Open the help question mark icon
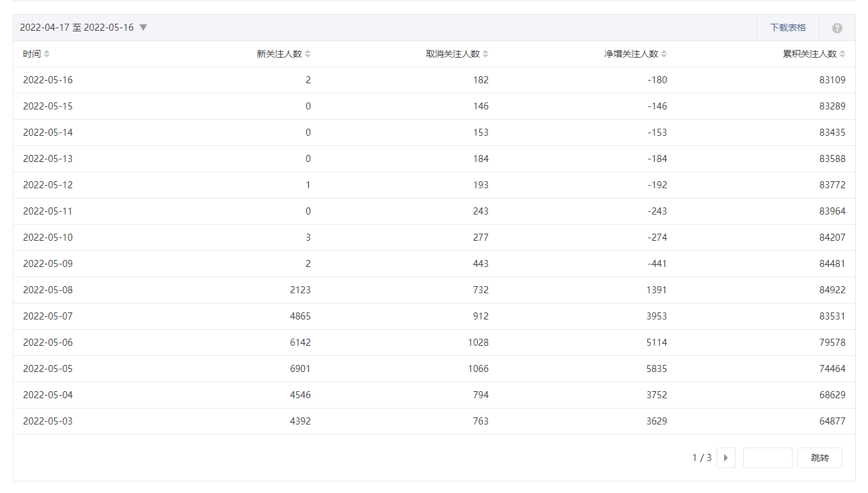This screenshot has height=493, width=868. tap(837, 28)
